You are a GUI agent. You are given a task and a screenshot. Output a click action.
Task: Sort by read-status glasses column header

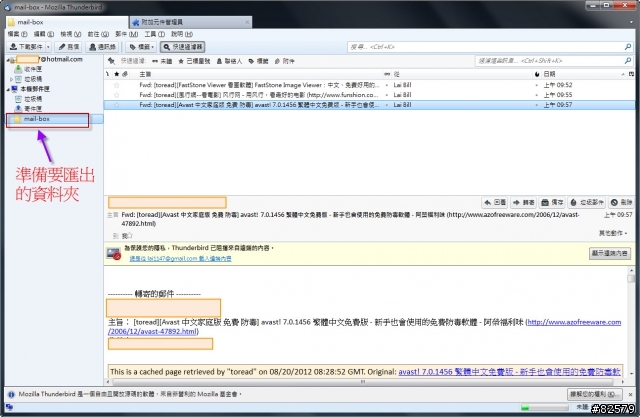pos(387,74)
